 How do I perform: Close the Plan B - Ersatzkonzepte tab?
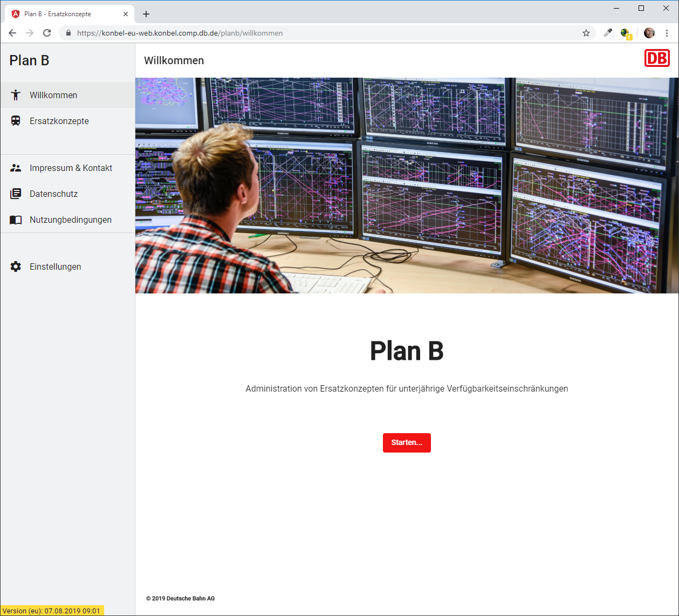126,14
